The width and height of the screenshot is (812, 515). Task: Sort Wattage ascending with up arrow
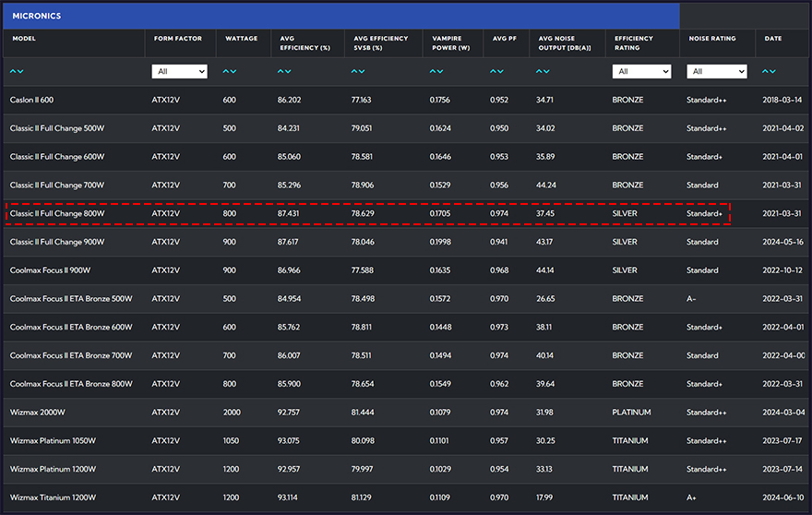(226, 71)
